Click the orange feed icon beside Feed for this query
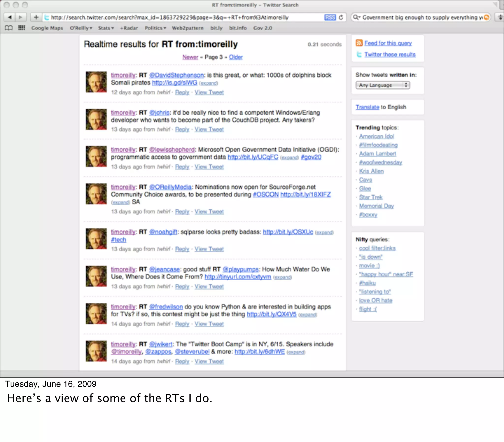This screenshot has width=504, height=442. [359, 43]
